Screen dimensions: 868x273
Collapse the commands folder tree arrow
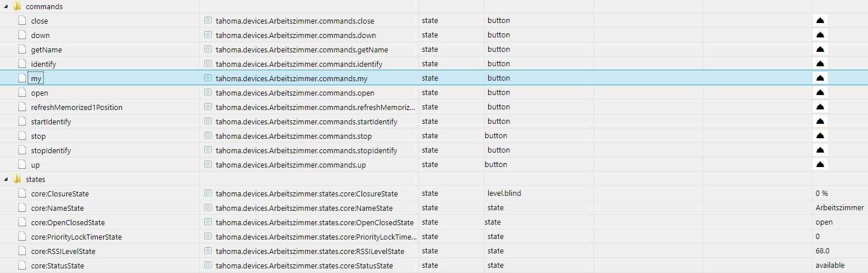(x=6, y=6)
